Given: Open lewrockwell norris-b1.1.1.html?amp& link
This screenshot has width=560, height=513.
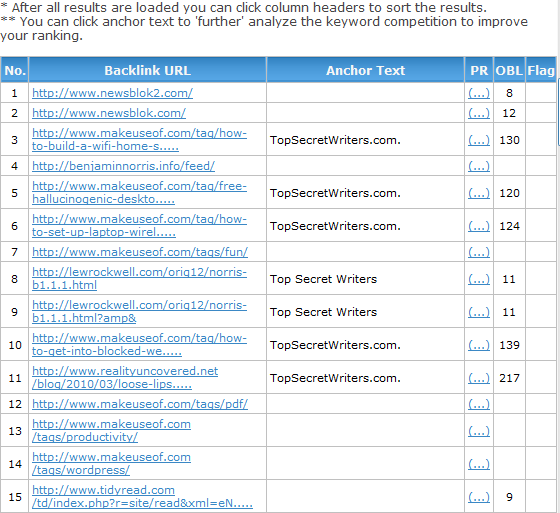Looking at the screenshot, I should (139, 311).
